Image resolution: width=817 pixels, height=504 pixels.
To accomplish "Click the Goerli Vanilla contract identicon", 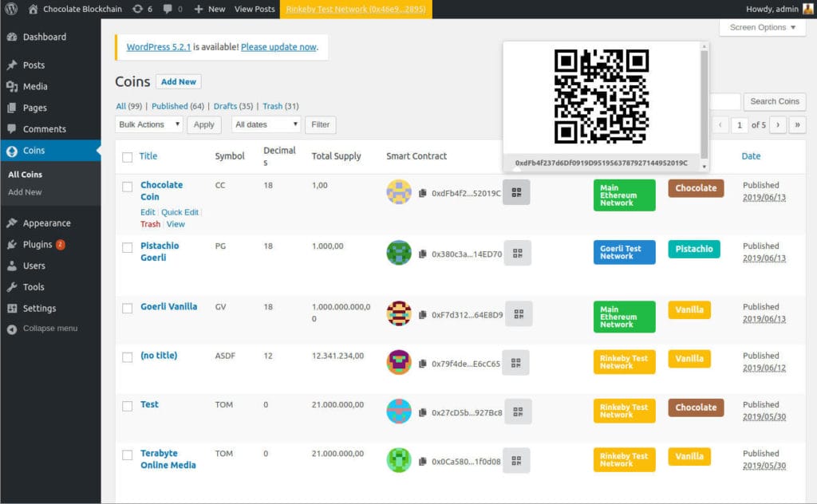I will [398, 313].
